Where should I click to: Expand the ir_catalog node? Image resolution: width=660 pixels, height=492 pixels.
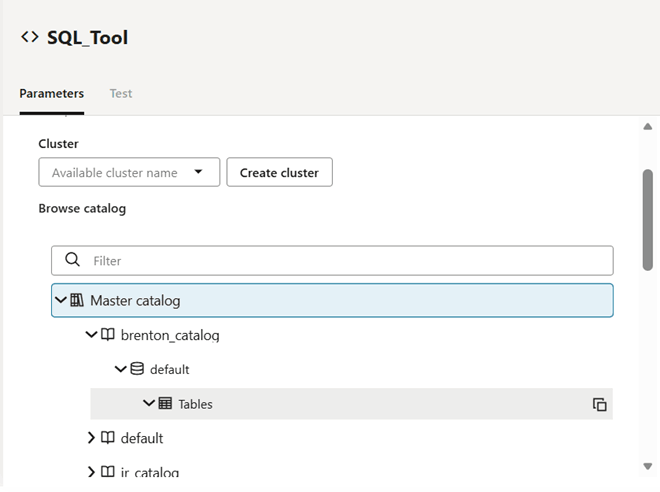[x=91, y=471]
